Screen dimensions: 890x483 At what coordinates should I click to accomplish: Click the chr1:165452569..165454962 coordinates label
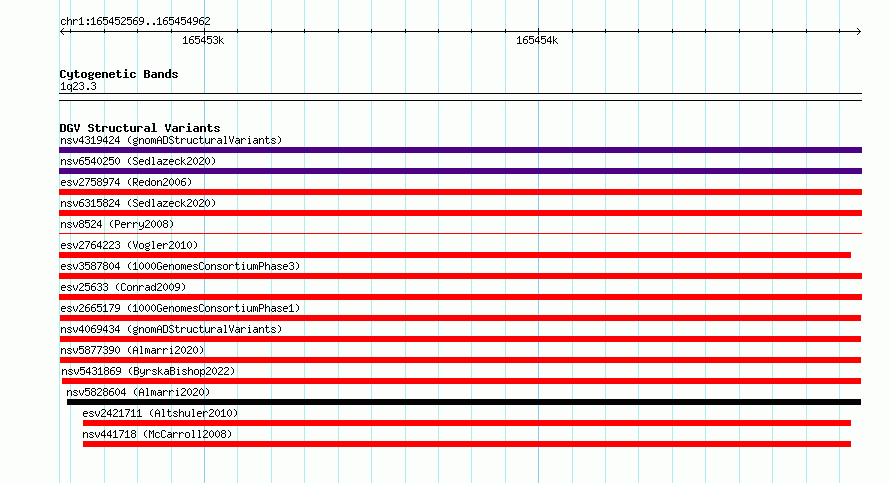click(x=135, y=21)
